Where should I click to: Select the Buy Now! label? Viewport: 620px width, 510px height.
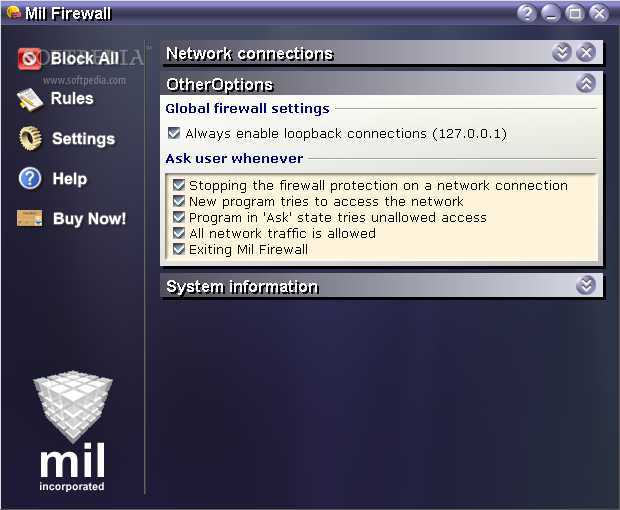click(x=89, y=219)
